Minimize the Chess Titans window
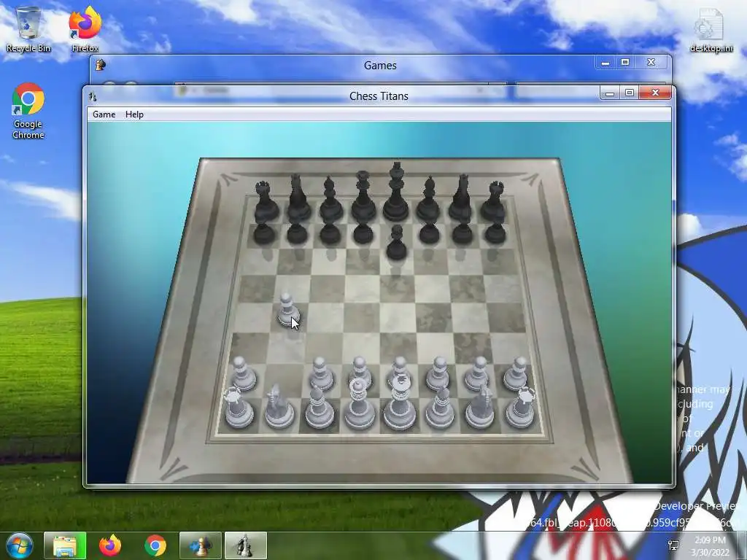 [x=609, y=93]
